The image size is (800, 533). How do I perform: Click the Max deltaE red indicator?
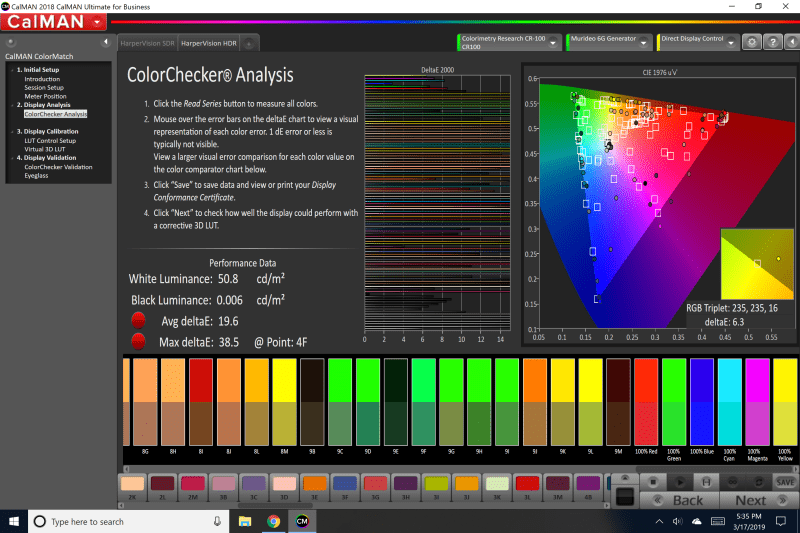click(138, 343)
